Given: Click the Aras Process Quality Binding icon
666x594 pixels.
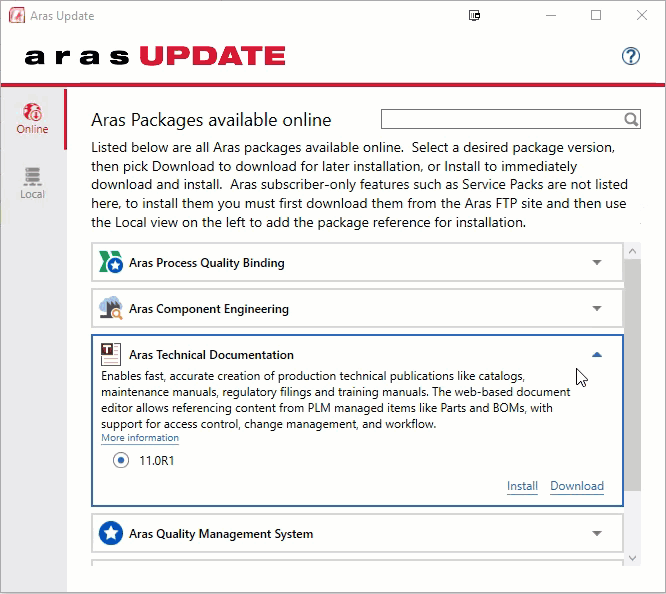Looking at the screenshot, I should [x=111, y=263].
